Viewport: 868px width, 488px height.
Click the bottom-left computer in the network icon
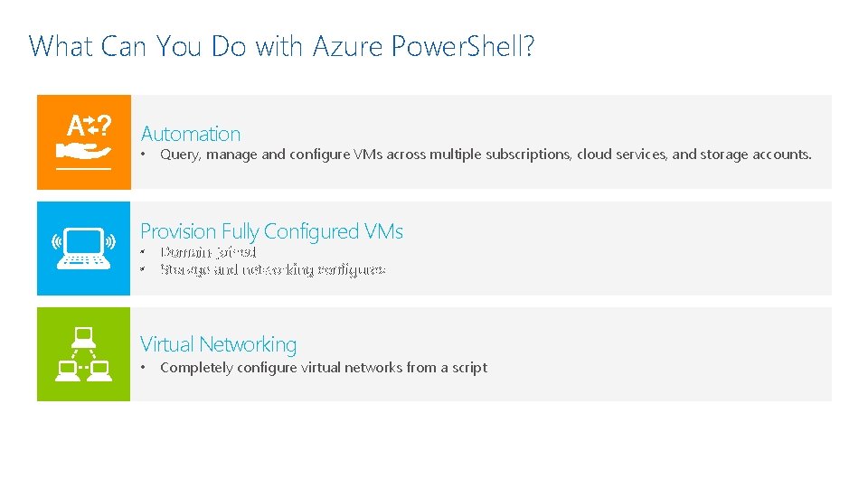click(x=67, y=371)
